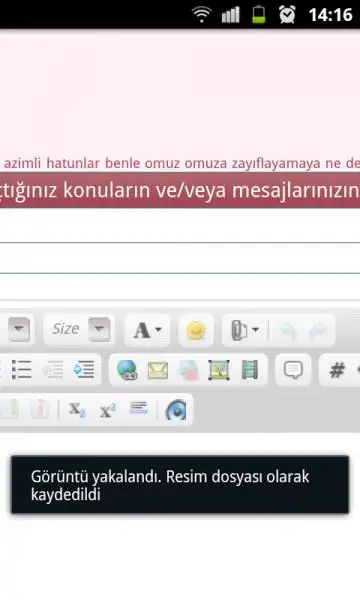Tap the 14:16 clock in status bar
The image size is (360, 600).
point(331,15)
